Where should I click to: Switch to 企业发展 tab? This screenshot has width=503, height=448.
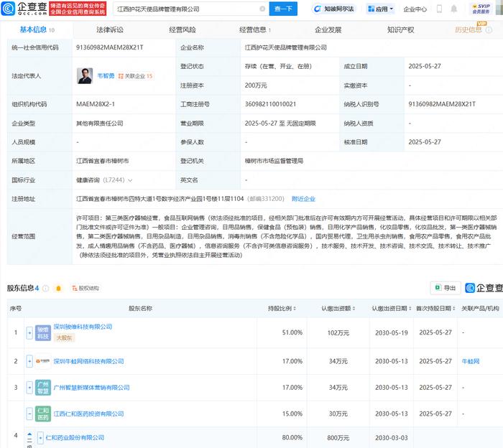[328, 30]
